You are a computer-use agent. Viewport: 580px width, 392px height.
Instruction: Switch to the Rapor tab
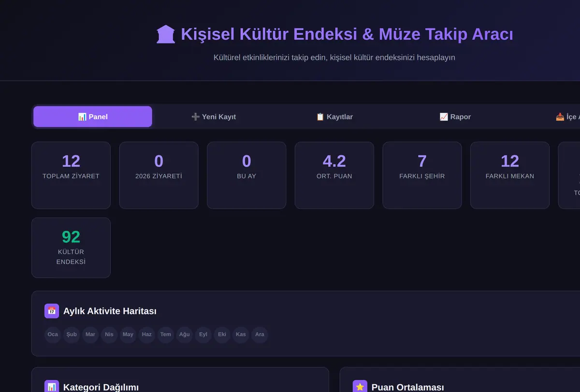click(455, 116)
